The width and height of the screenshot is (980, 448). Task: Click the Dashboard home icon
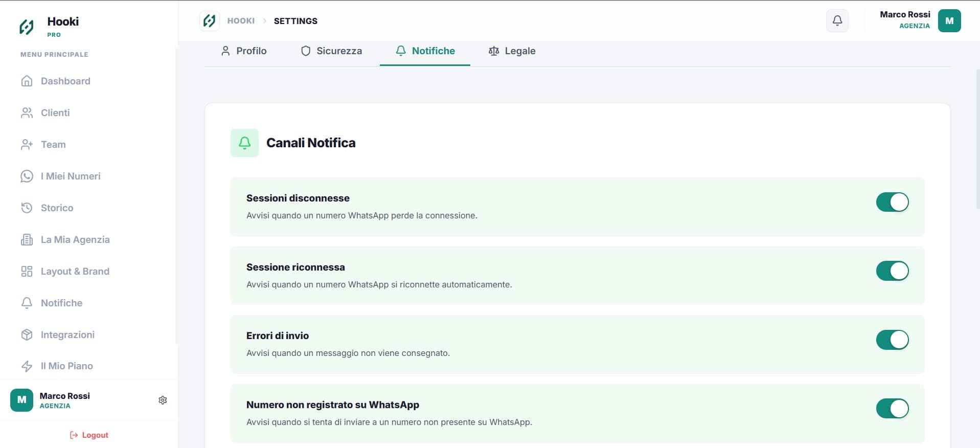tap(27, 81)
